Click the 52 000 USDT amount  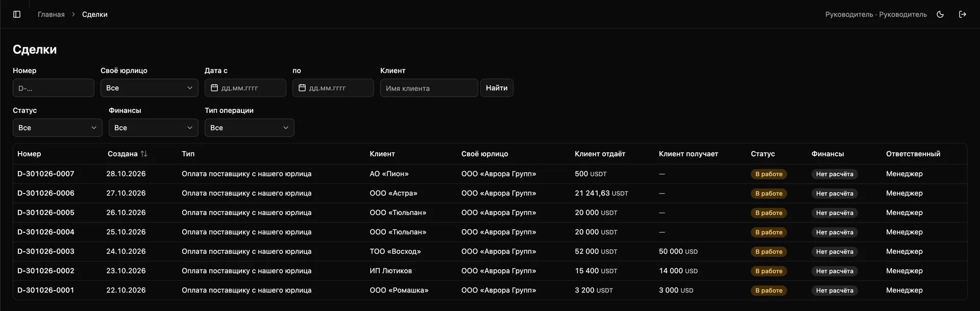point(596,251)
